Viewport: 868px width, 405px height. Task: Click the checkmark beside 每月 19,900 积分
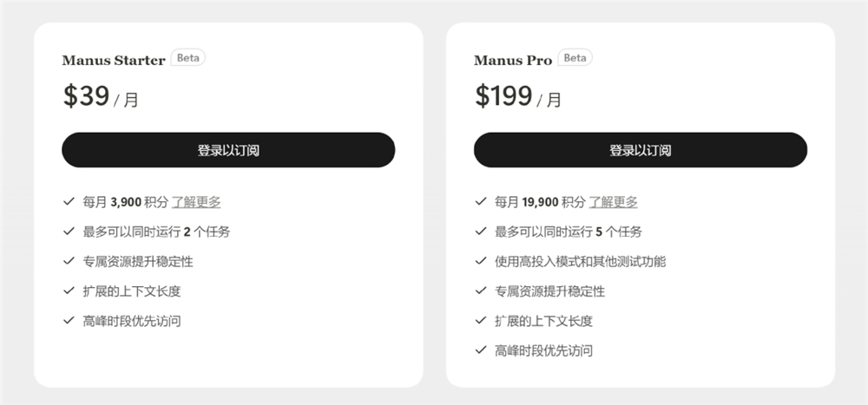point(481,201)
